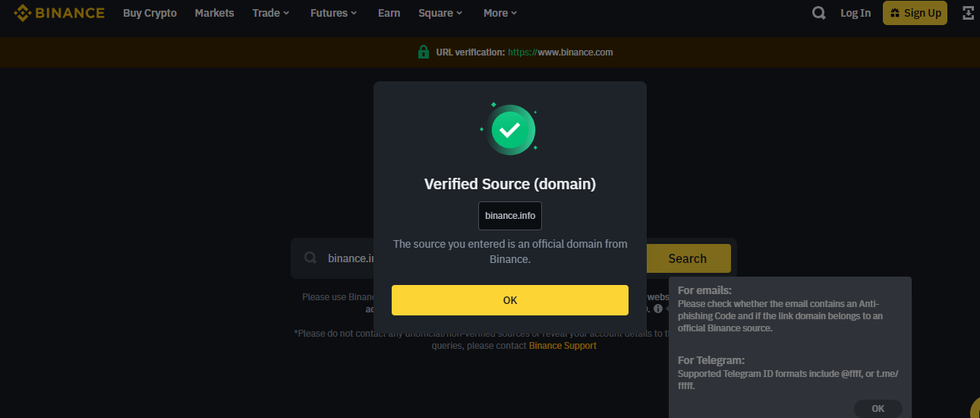Dismiss the tooltip with its OK button

coord(878,409)
